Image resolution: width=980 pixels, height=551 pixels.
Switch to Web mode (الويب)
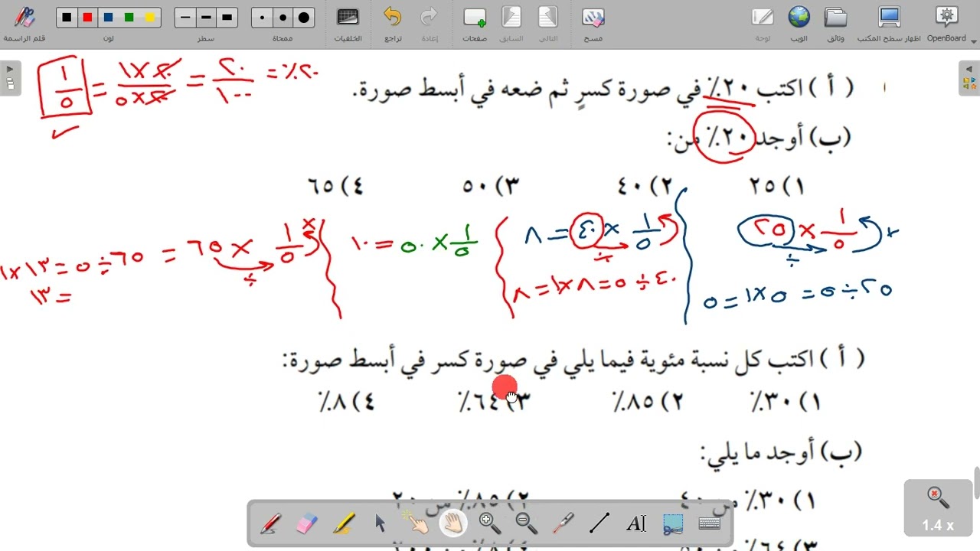[x=799, y=23]
